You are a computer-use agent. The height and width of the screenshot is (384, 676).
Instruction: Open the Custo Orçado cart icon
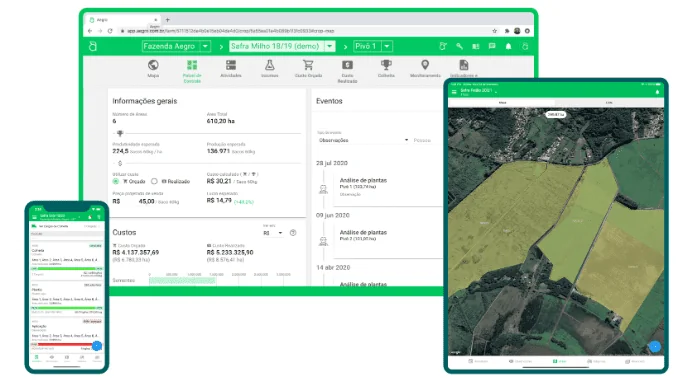click(x=308, y=65)
